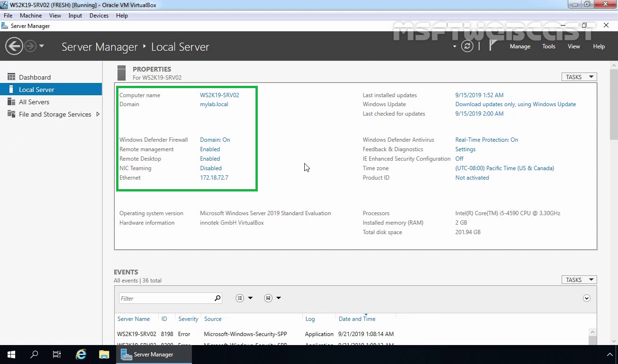The height and width of the screenshot is (364, 618).
Task: Open the Windows Start menu
Action: (11, 355)
